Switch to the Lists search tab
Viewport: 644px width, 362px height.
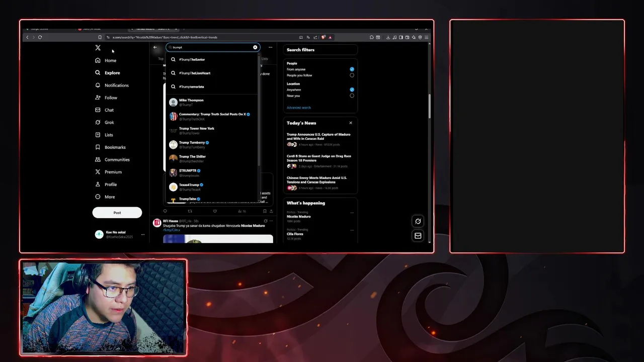click(265, 59)
